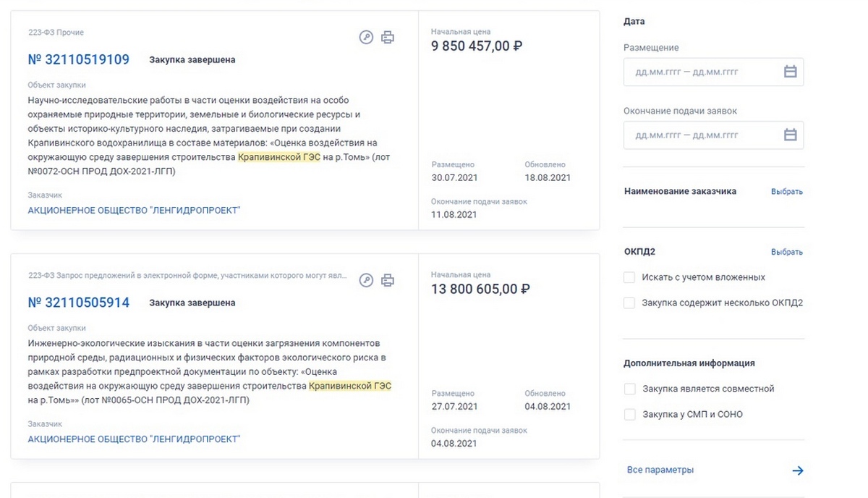Click the signature key icon for purchase 32110519109
The width and height of the screenshot is (868, 498).
pyautogui.click(x=366, y=38)
